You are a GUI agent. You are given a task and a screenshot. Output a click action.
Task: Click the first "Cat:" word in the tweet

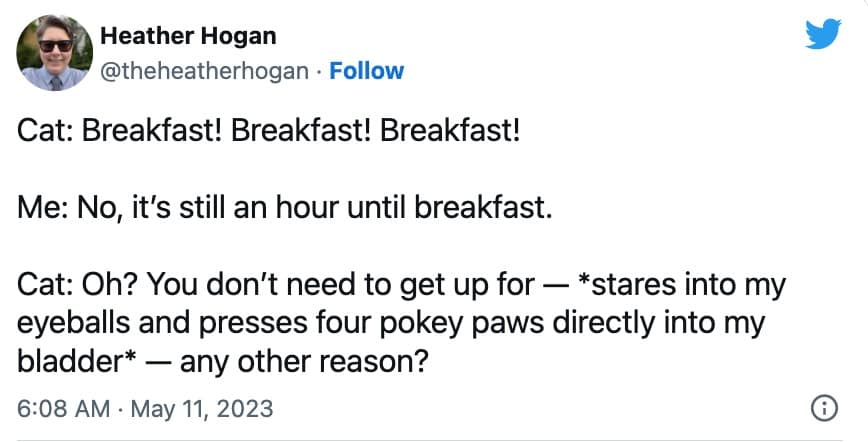(x=44, y=133)
